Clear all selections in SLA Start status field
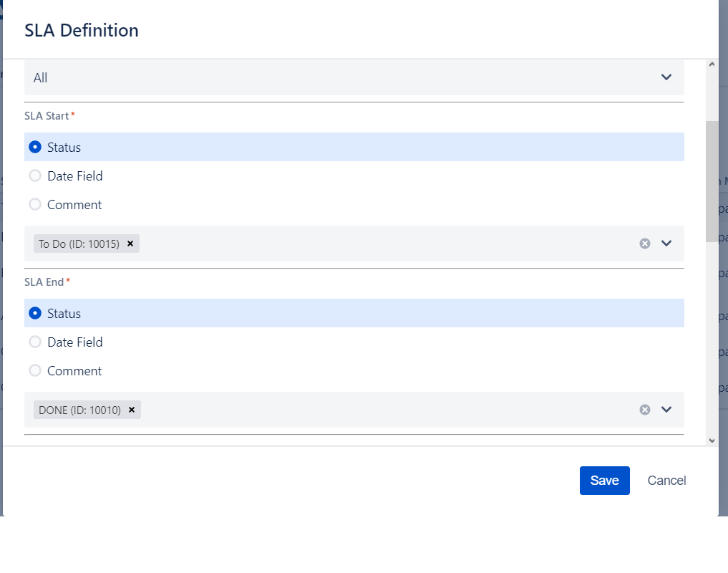The width and height of the screenshot is (728, 573). (645, 244)
